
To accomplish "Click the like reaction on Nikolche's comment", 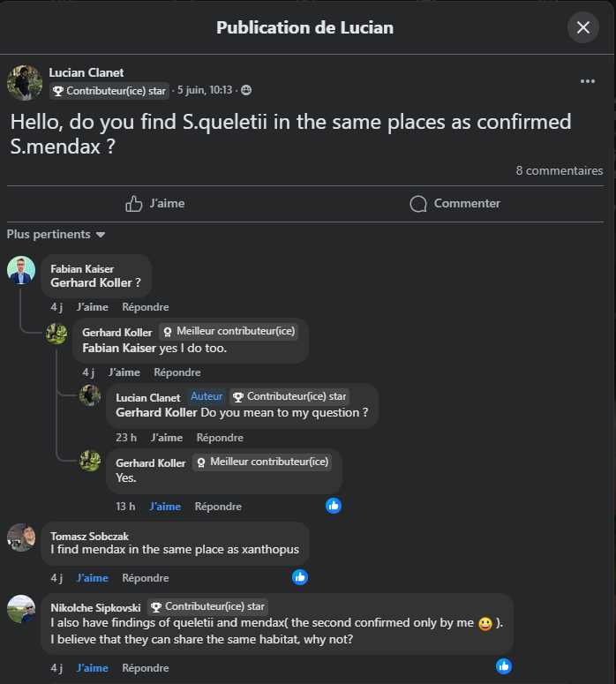I will tap(504, 666).
